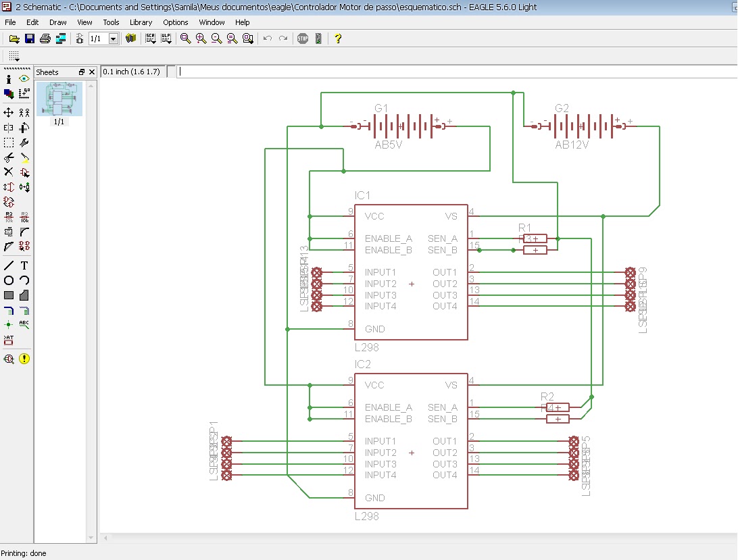Run a script via the SCR button
This screenshot has width=738, height=560.
point(151,39)
